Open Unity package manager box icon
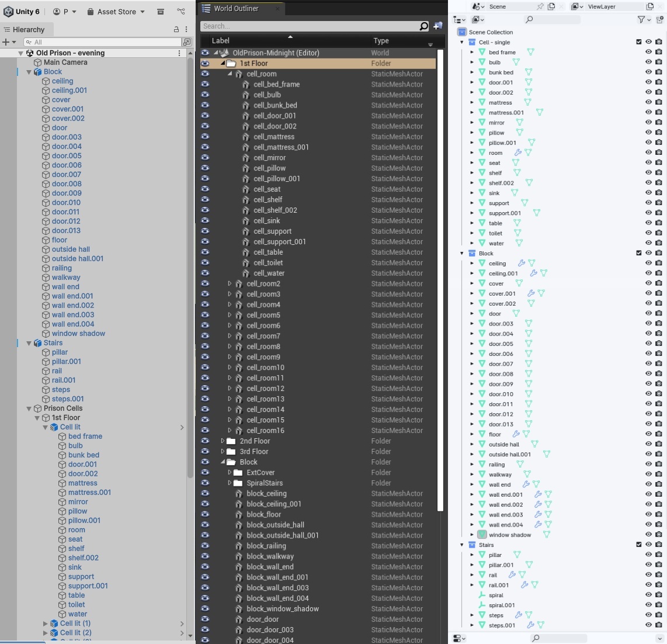Viewport: 667px width, 644px height. (x=161, y=12)
